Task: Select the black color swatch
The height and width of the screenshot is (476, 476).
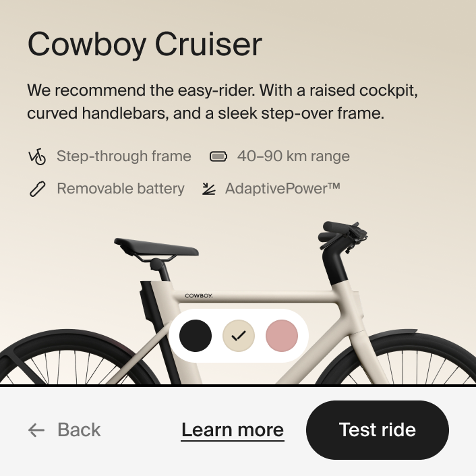Action: [196, 335]
